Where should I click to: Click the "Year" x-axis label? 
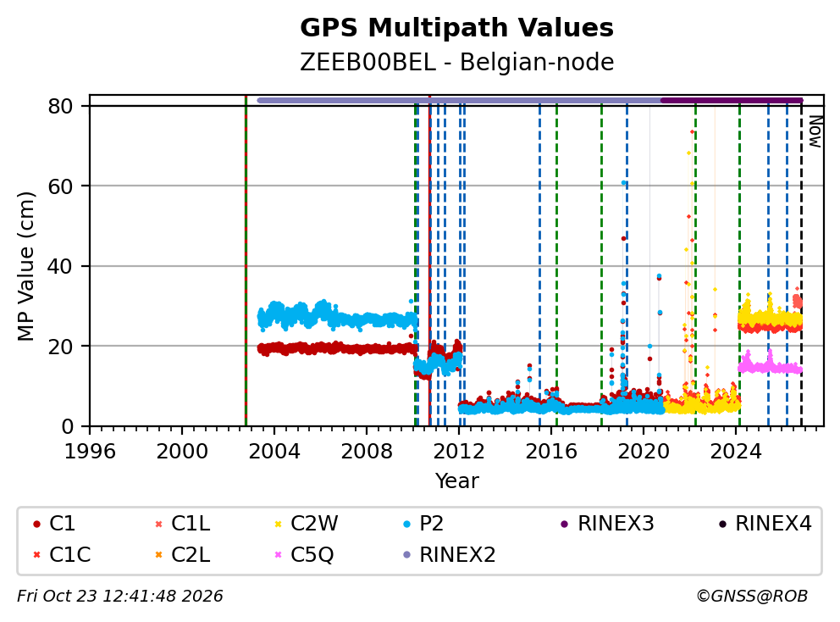pos(456,480)
